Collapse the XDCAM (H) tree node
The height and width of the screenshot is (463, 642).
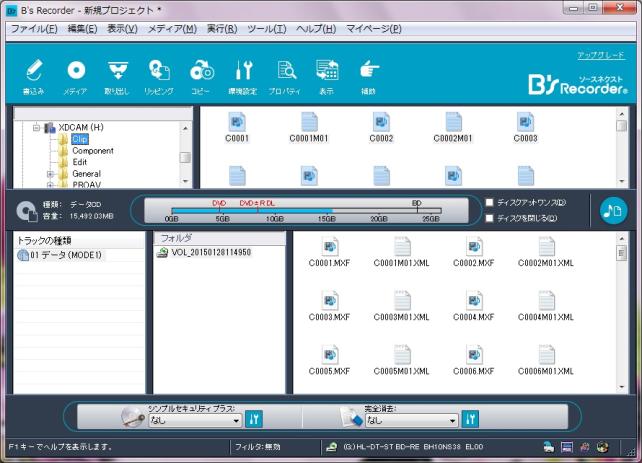click(x=36, y=128)
